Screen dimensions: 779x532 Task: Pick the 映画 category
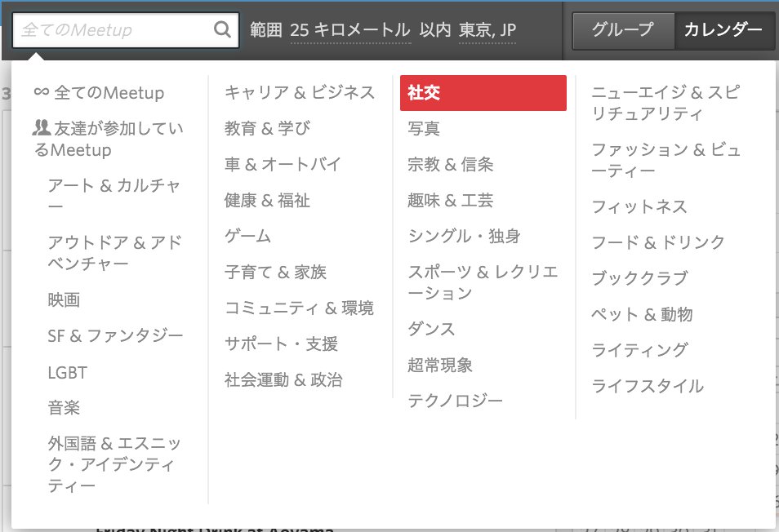click(x=64, y=299)
